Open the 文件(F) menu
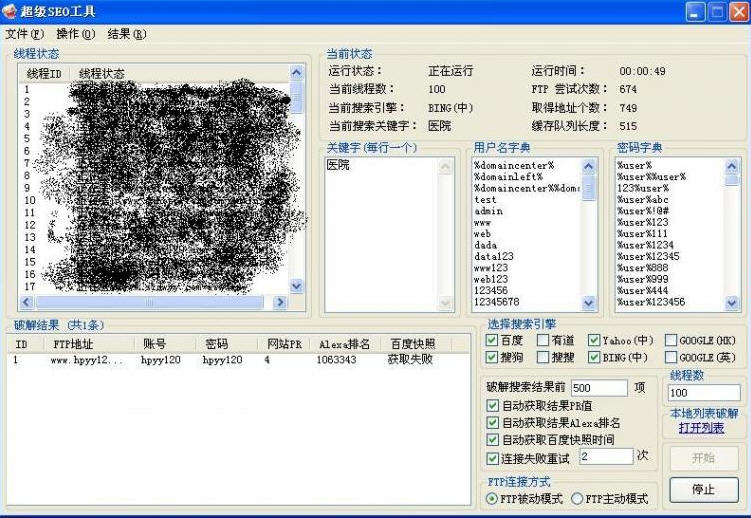The height and width of the screenshot is (518, 751). click(24, 34)
